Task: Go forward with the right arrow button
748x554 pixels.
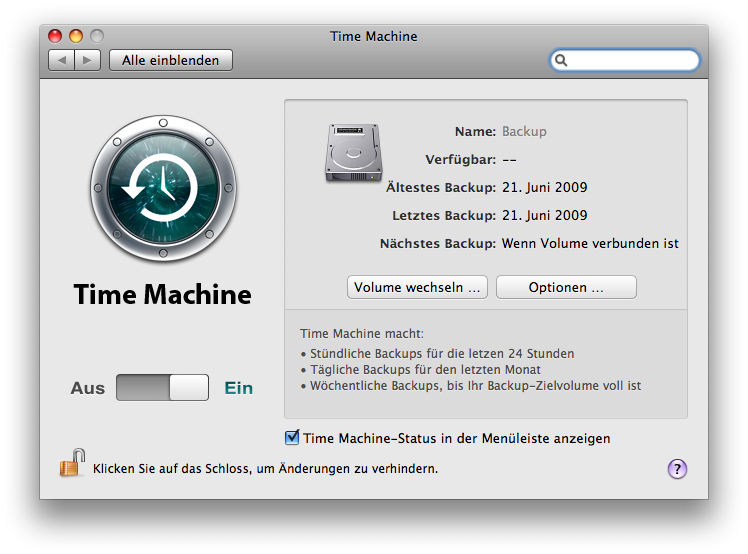Action: (87, 60)
